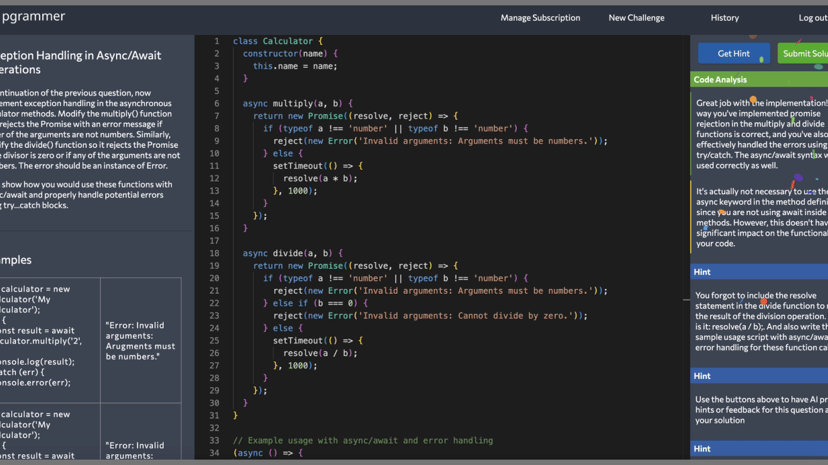Click the first example's expected error output cell

pos(140,341)
